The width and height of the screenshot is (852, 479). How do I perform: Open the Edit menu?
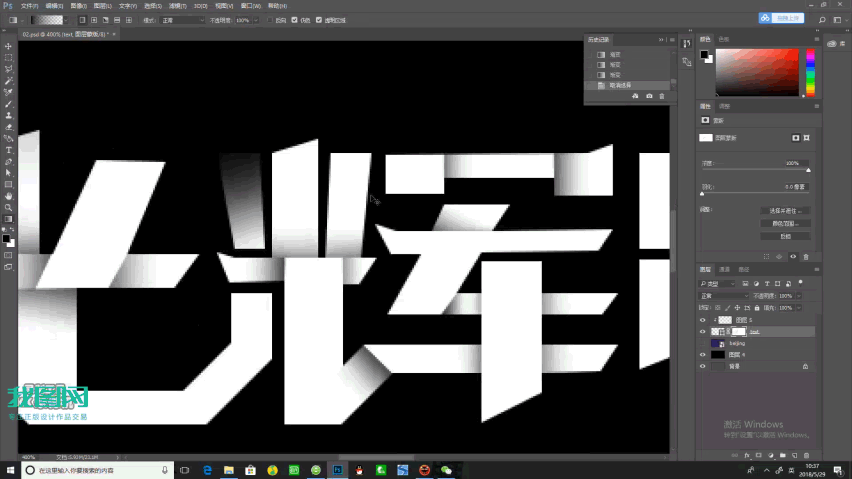tap(54, 6)
